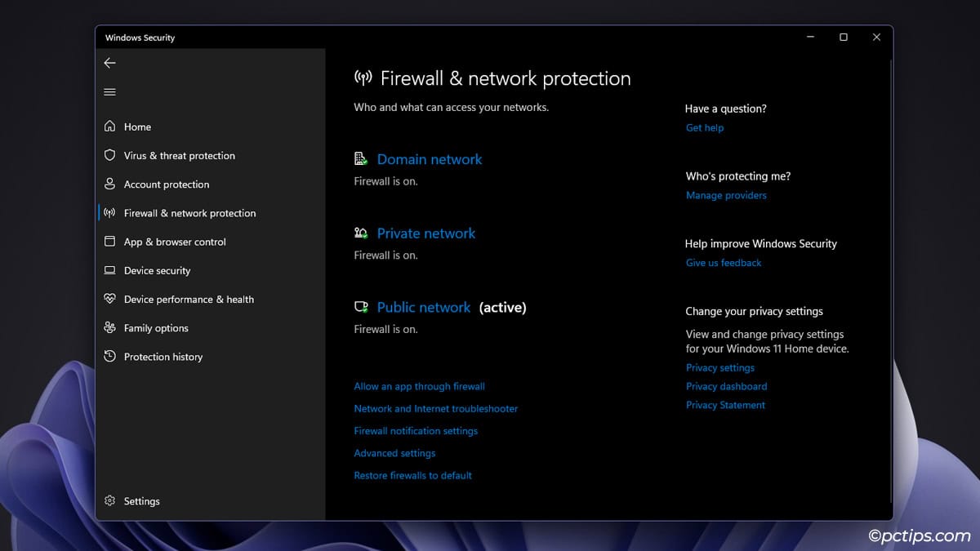Click the Device security laptop icon
980x551 pixels.
point(109,270)
